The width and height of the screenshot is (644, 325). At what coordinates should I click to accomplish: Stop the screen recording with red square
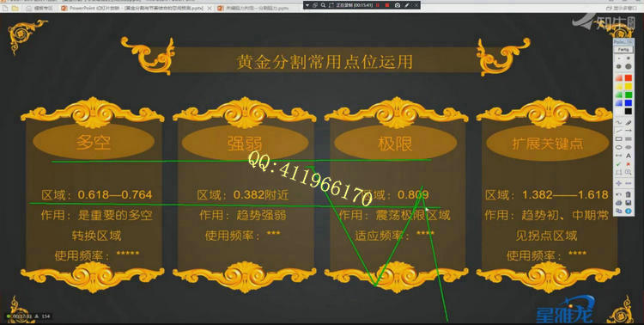pos(387,5)
